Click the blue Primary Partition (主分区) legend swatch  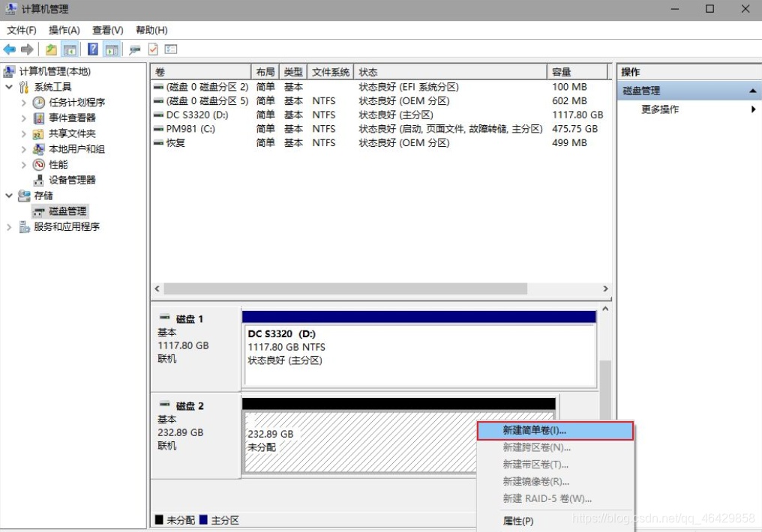point(203,520)
